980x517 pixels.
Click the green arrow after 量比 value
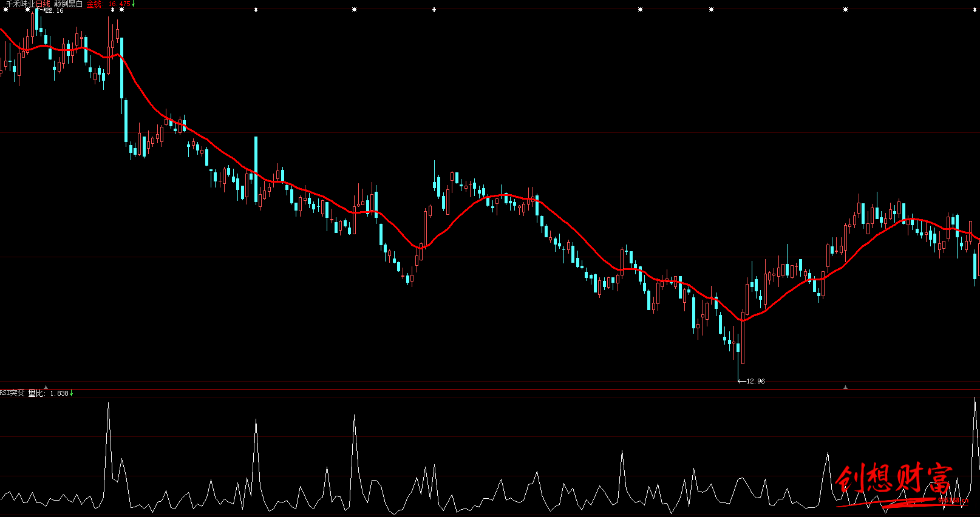(x=72, y=393)
